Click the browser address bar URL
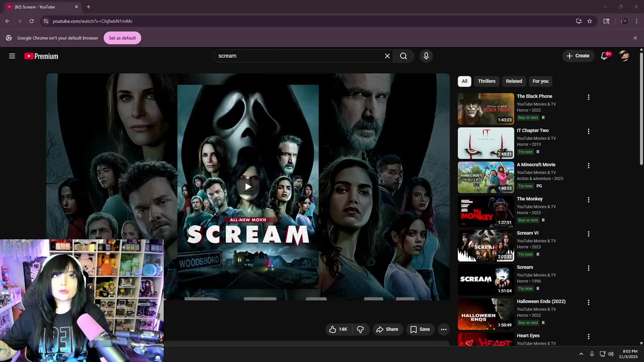This screenshot has height=362, width=644. pyautogui.click(x=93, y=21)
